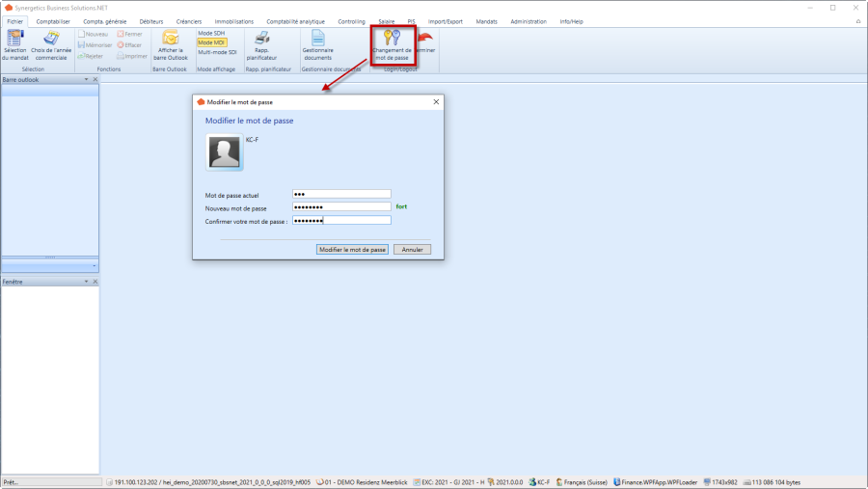Show the Outlook bar via Afficher la barre Outlook
Viewport: 868px width, 489px height.
(171, 45)
